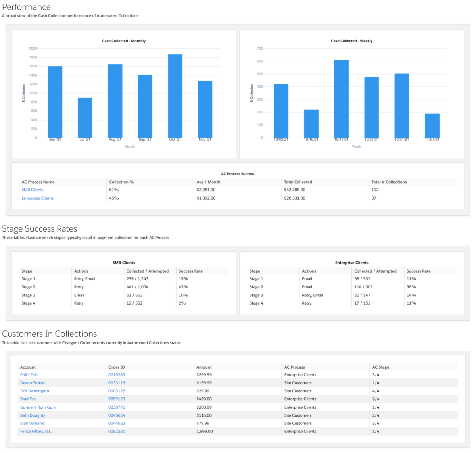
Task: Open the Phil's Fish account
Action: click(x=29, y=374)
